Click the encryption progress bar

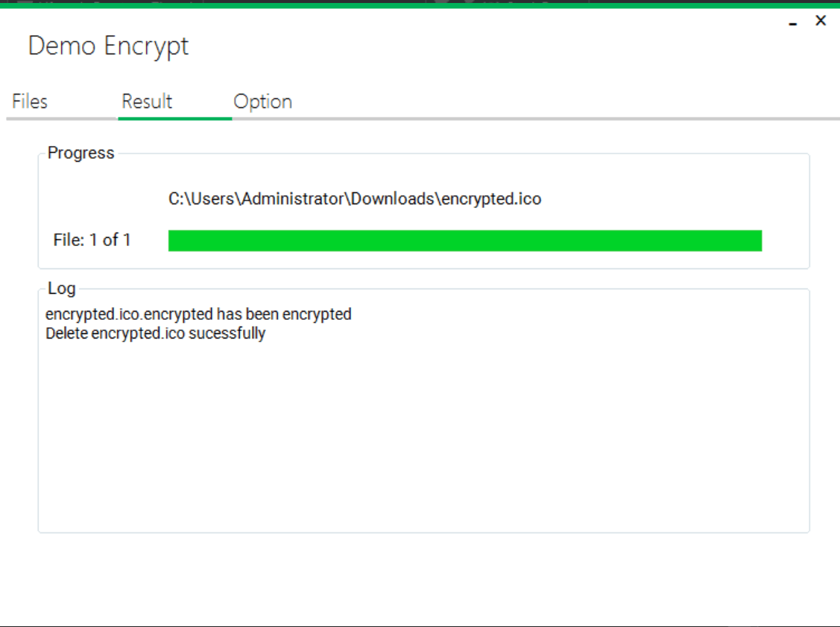(465, 240)
